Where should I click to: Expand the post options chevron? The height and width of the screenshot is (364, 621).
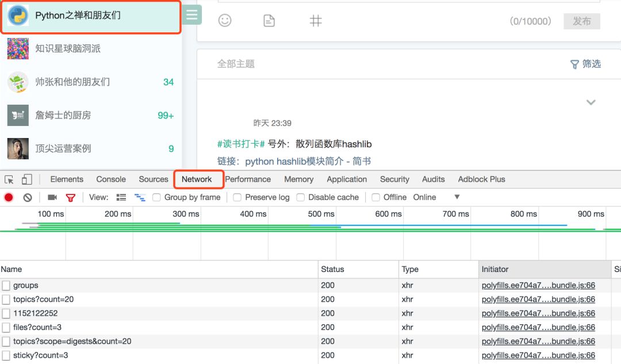(x=591, y=102)
